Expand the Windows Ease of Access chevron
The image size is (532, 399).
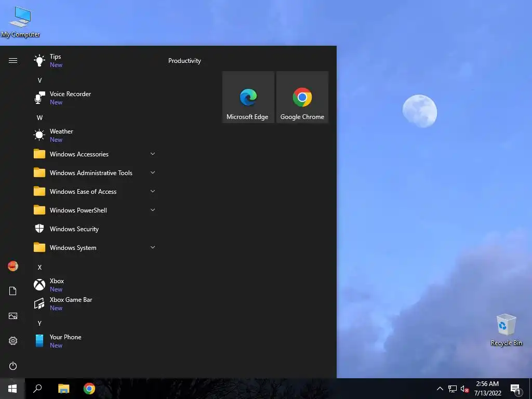(x=153, y=191)
